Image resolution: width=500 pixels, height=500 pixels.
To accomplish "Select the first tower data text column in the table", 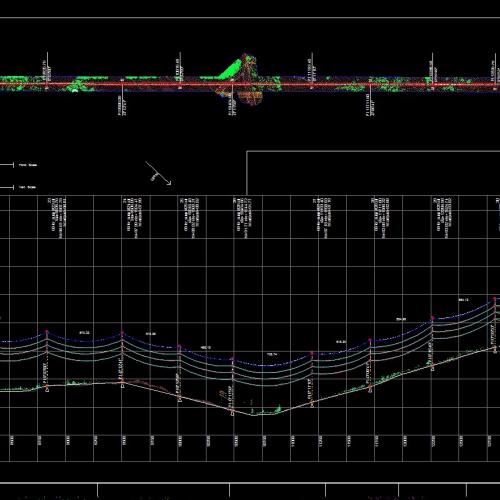I will tap(58, 217).
